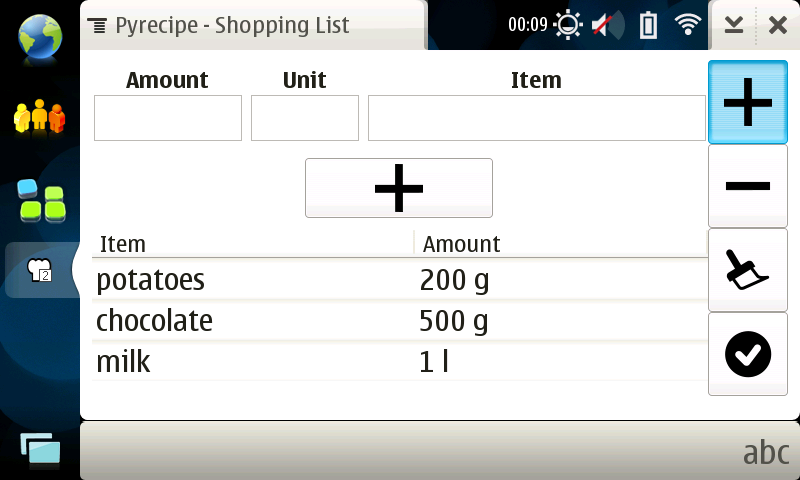This screenshot has height=480, width=800.
Task: Select the chocolate row in the list
Action: (x=400, y=321)
